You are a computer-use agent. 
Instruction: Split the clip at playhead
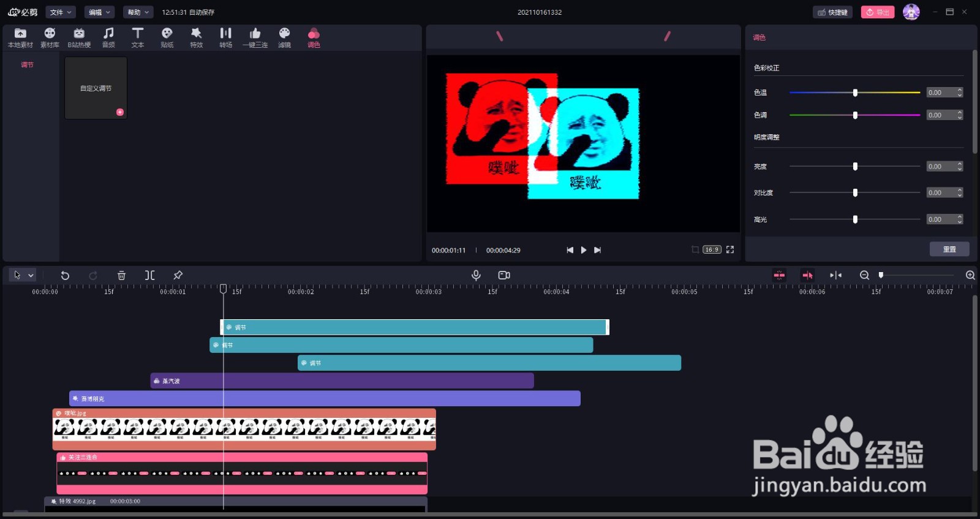click(149, 276)
